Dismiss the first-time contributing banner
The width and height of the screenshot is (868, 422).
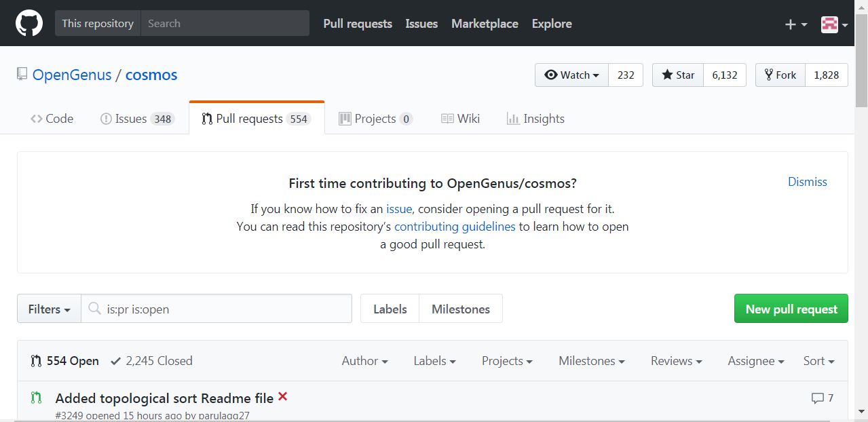807,182
